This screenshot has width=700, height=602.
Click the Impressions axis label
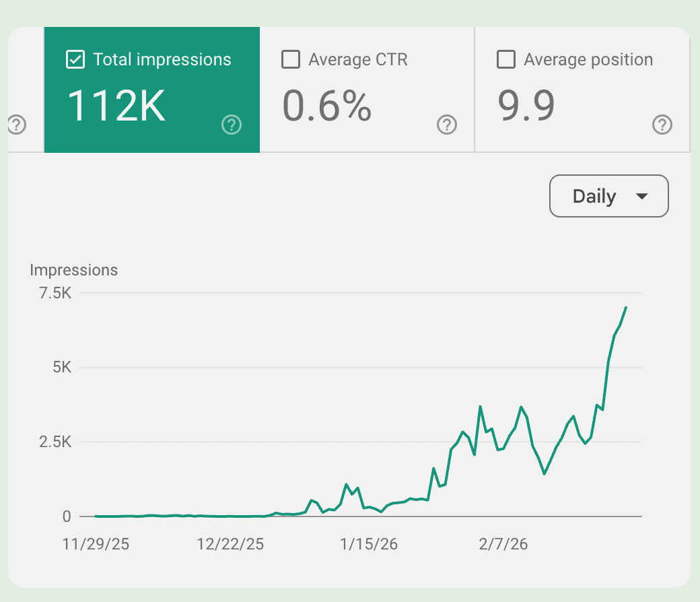74,269
